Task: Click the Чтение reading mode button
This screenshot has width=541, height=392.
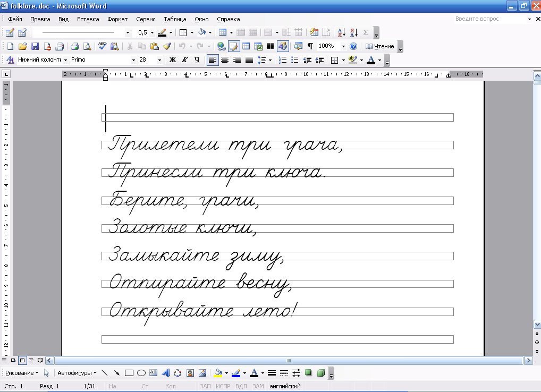Action: 379,46
